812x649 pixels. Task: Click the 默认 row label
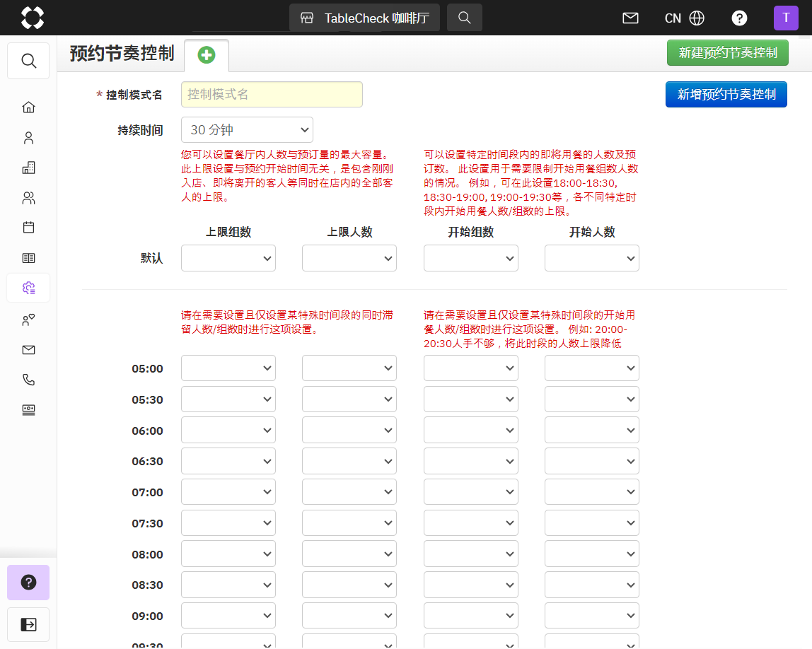point(152,258)
